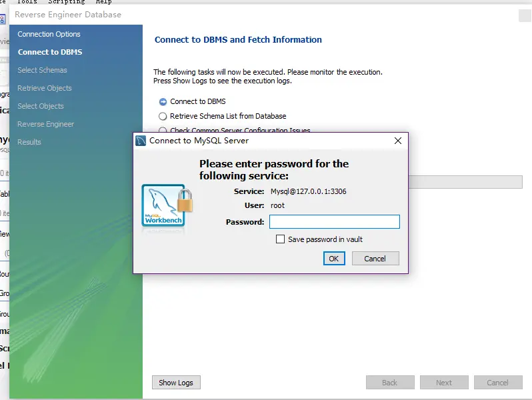Focus the Password input field
Screen dimensions: 532x400
pyautogui.click(x=335, y=222)
